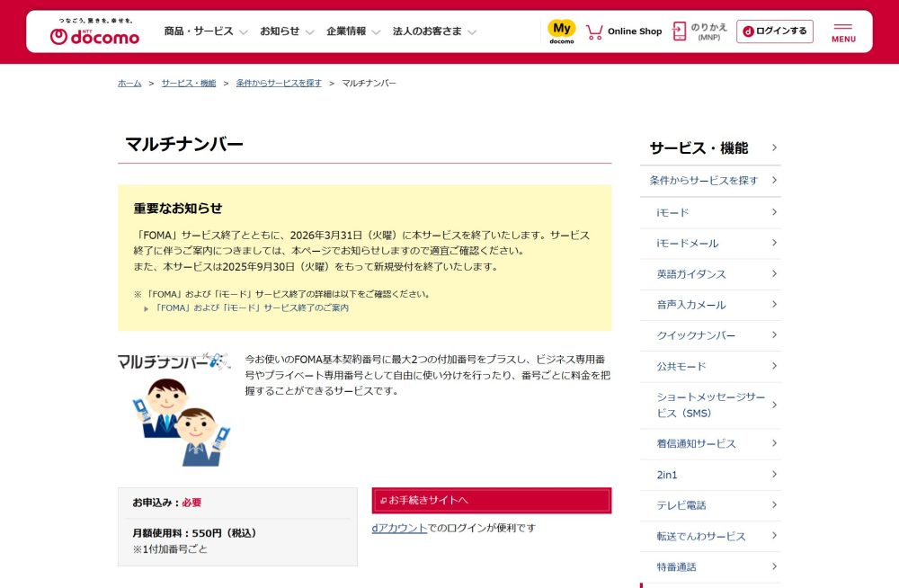Select 音声入力メール in the sidebar

[x=691, y=305]
